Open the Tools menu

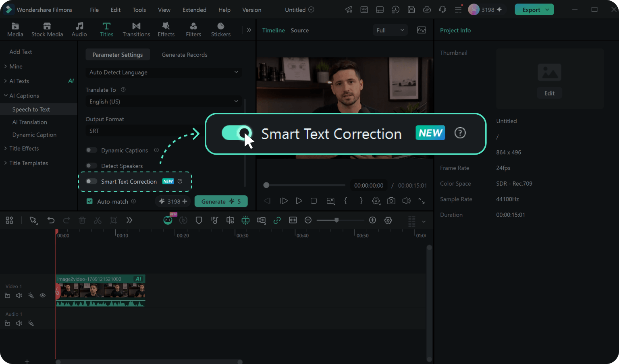pyautogui.click(x=139, y=10)
